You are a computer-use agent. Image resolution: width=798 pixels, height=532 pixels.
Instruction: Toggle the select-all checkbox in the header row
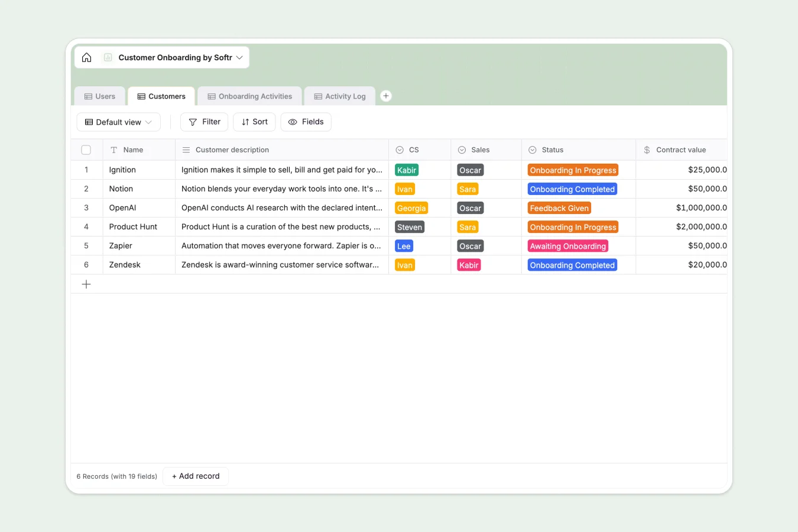click(86, 150)
